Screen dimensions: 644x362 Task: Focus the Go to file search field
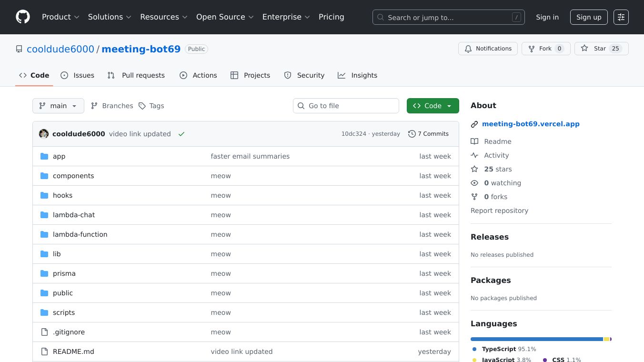point(346,106)
